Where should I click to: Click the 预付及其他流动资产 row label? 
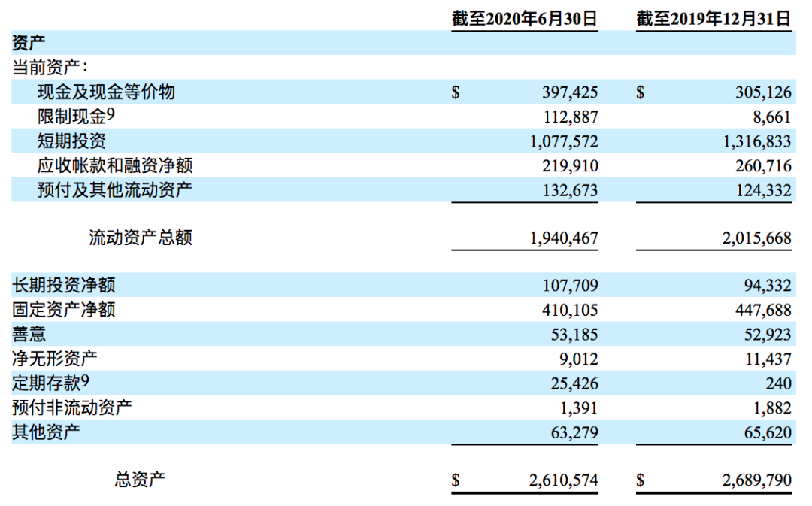point(115,189)
